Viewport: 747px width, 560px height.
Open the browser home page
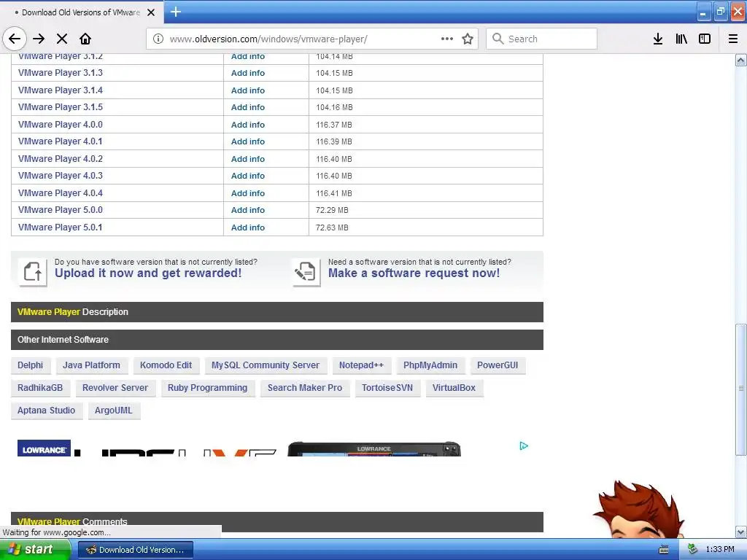pyautogui.click(x=85, y=39)
